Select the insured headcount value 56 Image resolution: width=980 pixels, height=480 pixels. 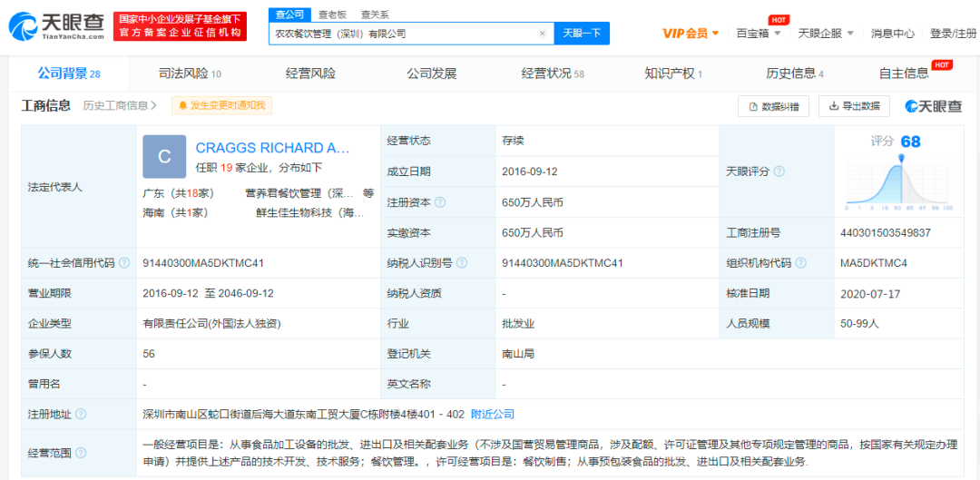click(x=149, y=354)
